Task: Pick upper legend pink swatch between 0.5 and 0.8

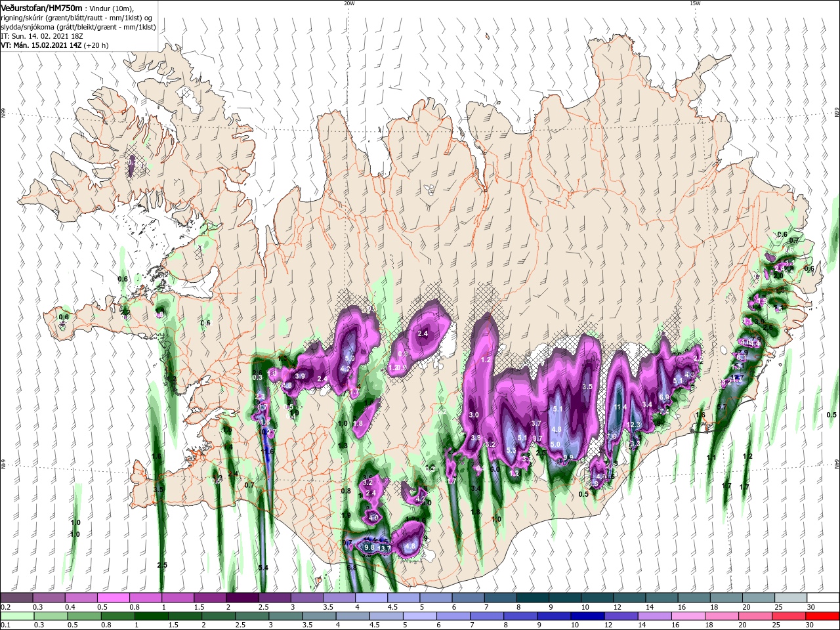Action: coord(113,598)
